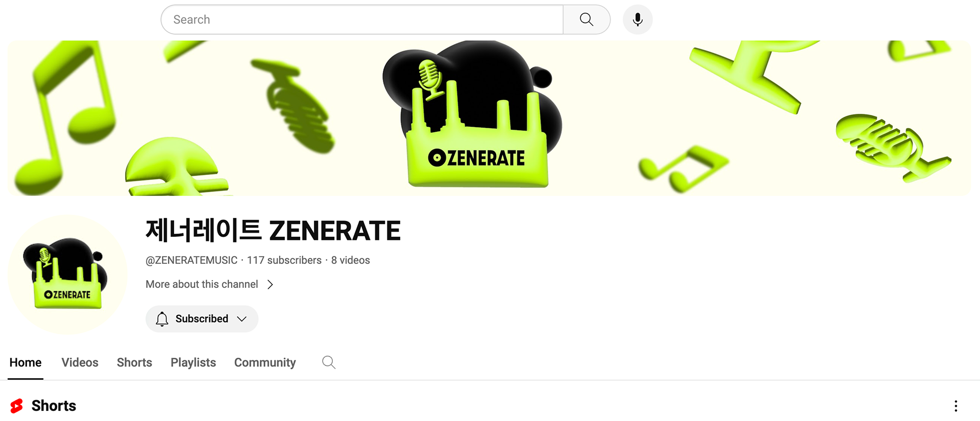Click the notification bell icon

[162, 319]
